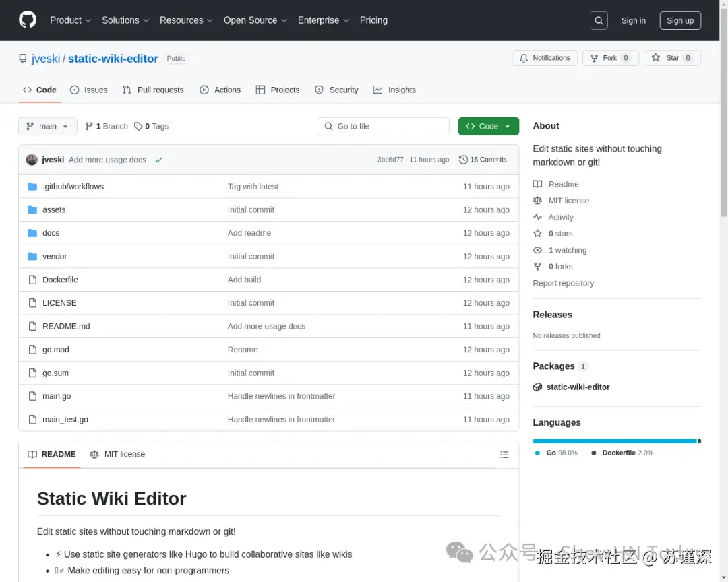The image size is (728, 582).
Task: Open static-wiki-editor repository title link
Action: click(x=113, y=59)
